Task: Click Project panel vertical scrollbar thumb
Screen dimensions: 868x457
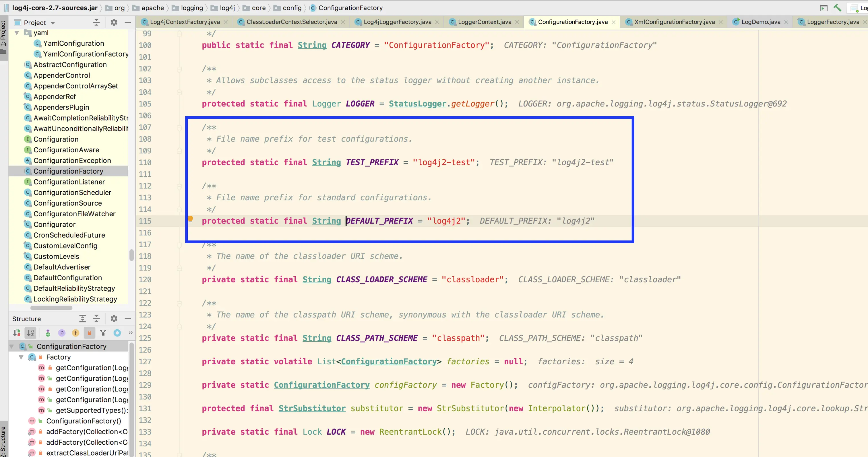Action: tap(131, 255)
